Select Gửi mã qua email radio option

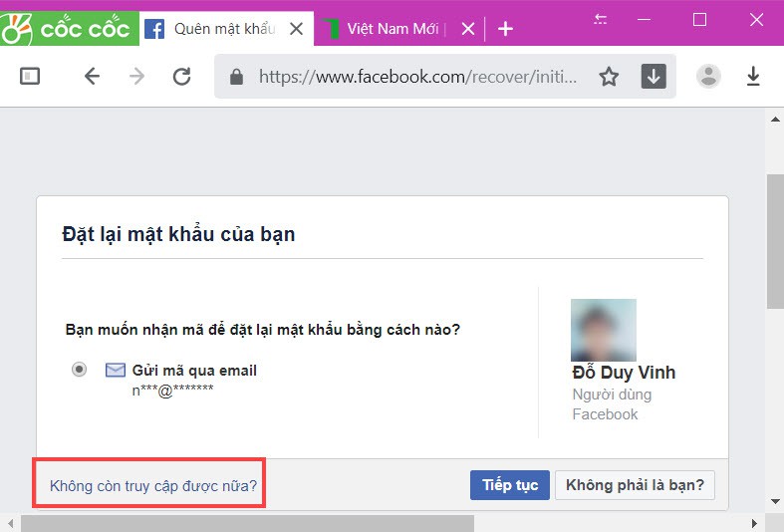coord(79,370)
